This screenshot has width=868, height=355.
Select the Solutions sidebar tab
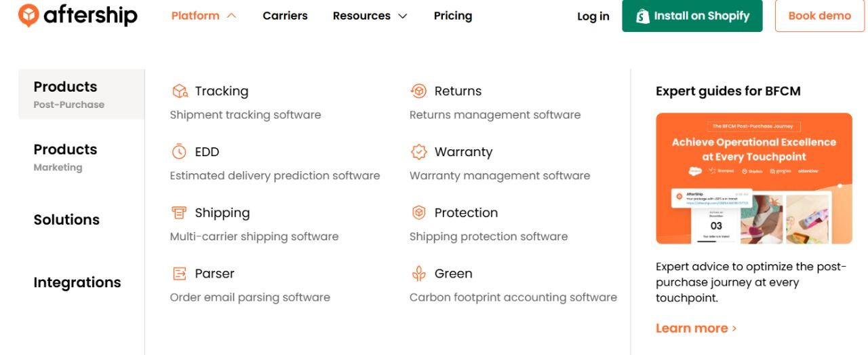click(x=66, y=220)
